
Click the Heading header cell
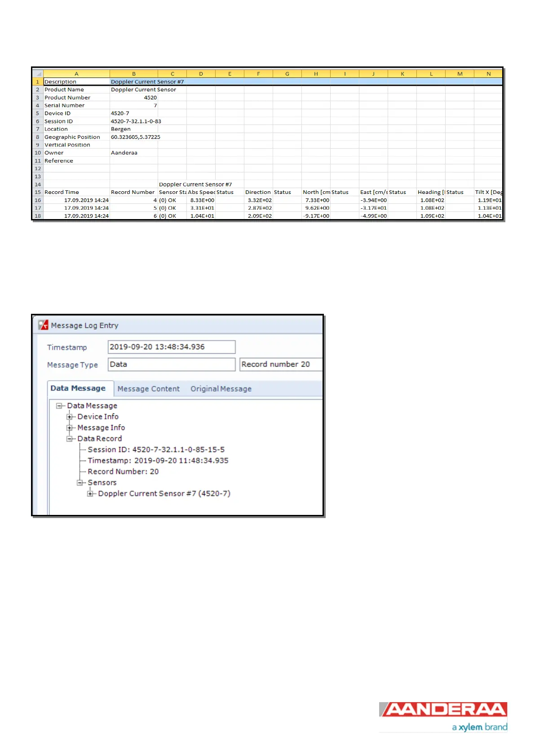[431, 192]
